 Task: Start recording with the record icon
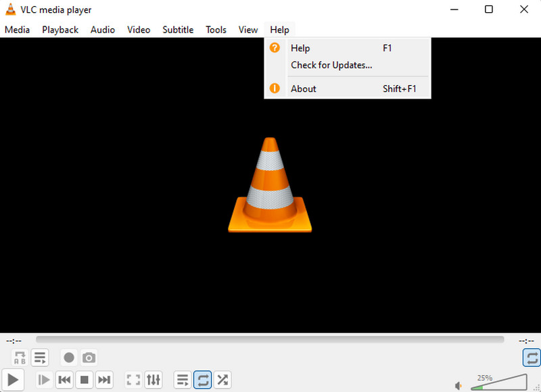click(x=69, y=358)
